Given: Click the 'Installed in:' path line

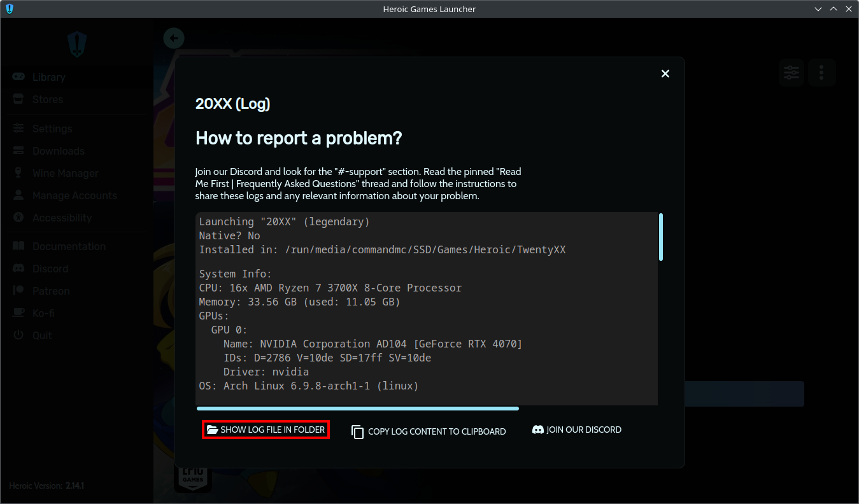Looking at the screenshot, I should point(382,249).
